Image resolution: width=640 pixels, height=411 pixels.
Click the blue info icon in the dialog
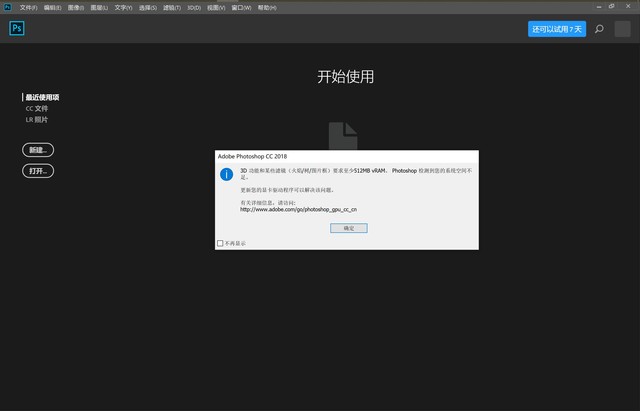click(227, 174)
